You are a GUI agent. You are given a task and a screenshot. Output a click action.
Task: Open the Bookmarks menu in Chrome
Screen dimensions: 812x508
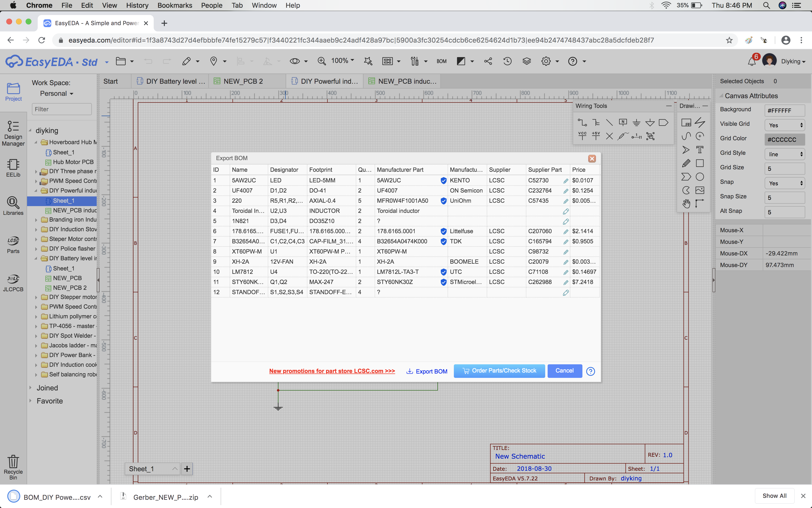click(x=175, y=5)
